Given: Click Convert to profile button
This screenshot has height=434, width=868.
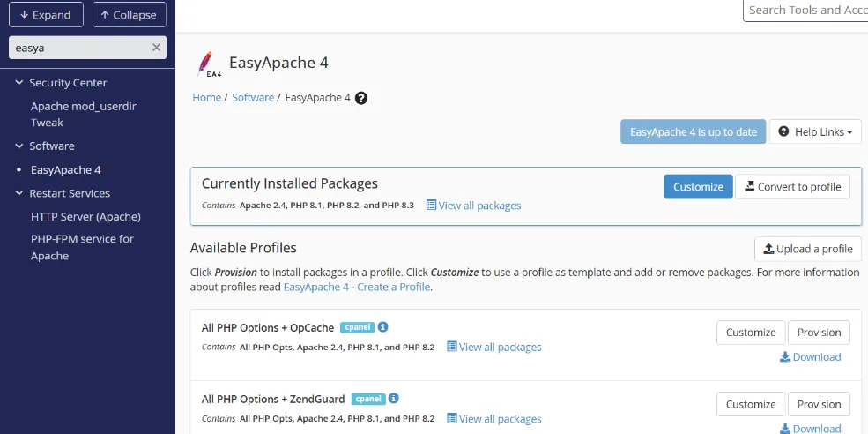Looking at the screenshot, I should click(x=793, y=187).
